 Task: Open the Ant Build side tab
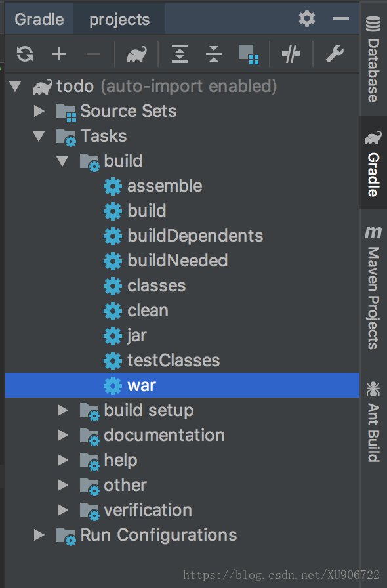click(373, 421)
